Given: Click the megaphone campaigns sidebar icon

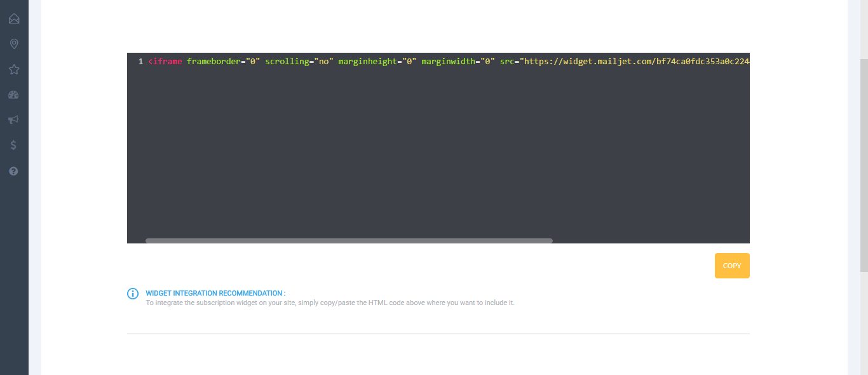Looking at the screenshot, I should pos(14,120).
